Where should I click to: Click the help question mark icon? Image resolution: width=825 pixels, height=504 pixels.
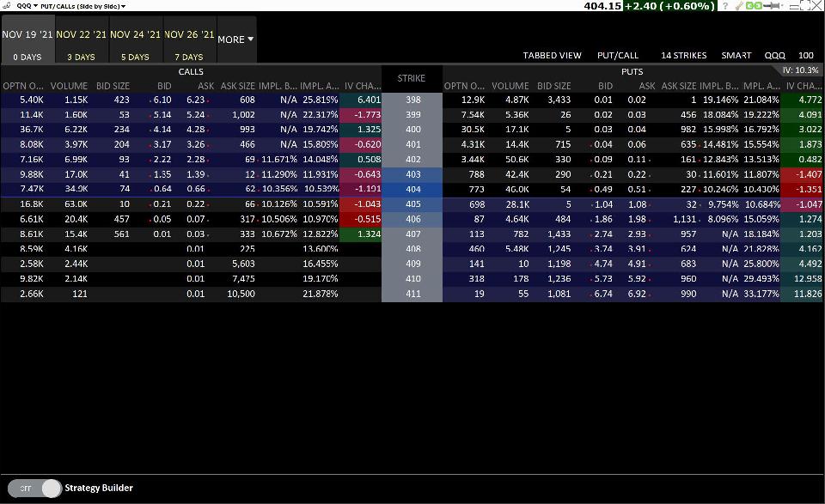726,6
